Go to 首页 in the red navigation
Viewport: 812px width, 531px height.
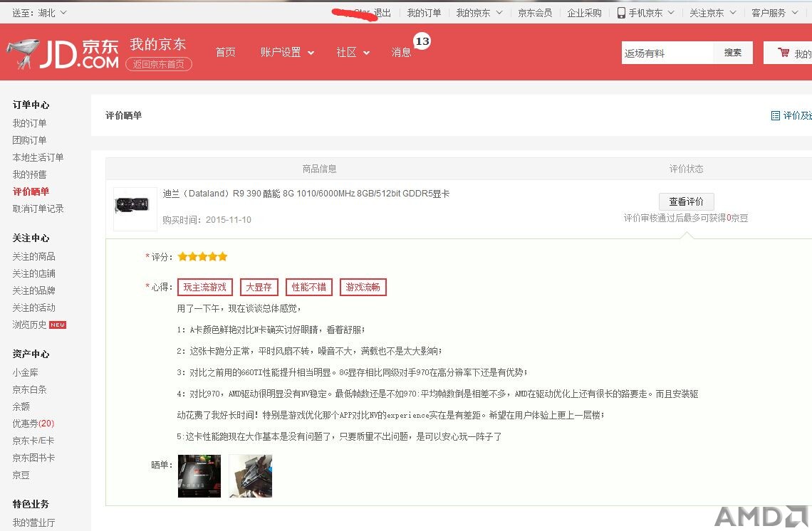[225, 52]
